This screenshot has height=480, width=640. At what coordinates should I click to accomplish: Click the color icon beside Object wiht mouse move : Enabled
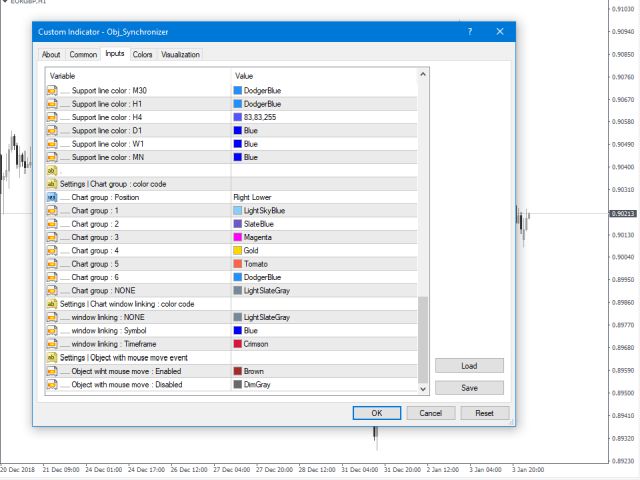(x=52, y=371)
